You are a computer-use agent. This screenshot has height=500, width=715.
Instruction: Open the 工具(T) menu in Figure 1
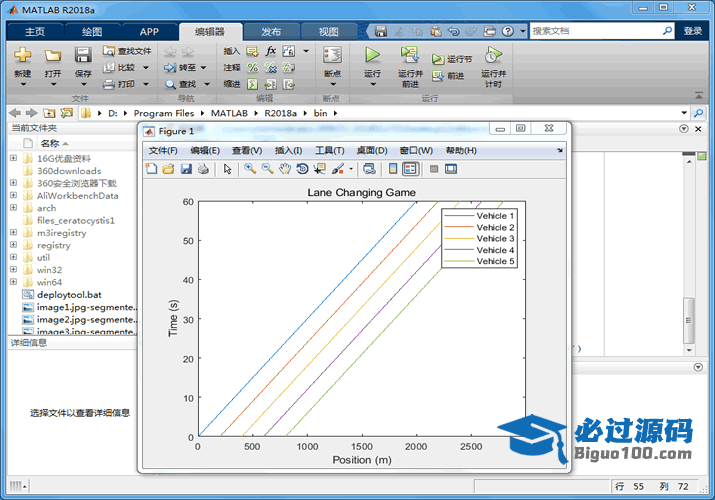[330, 150]
